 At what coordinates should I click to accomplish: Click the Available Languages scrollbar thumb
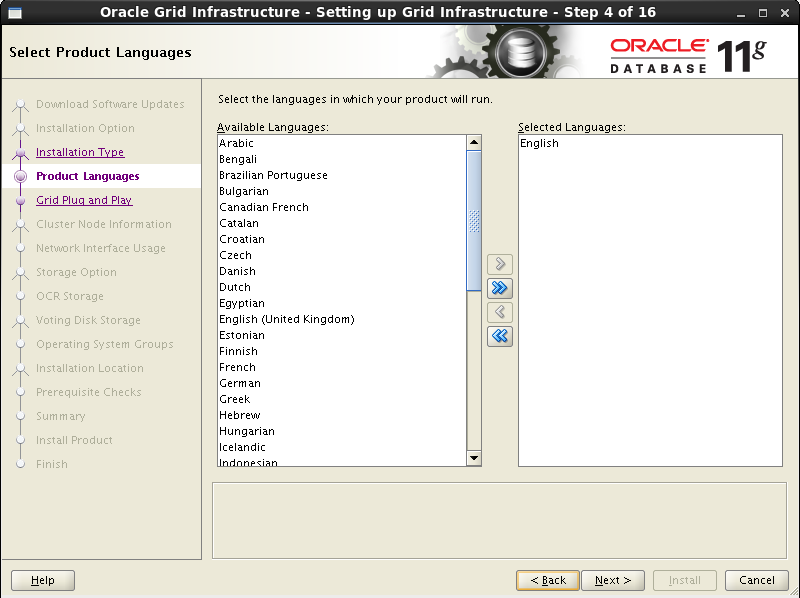474,221
